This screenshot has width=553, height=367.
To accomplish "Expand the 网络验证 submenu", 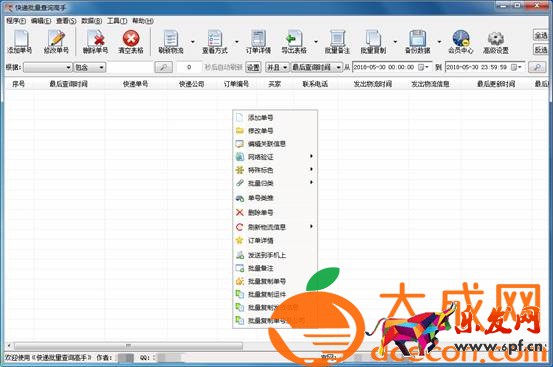I will [x=275, y=157].
